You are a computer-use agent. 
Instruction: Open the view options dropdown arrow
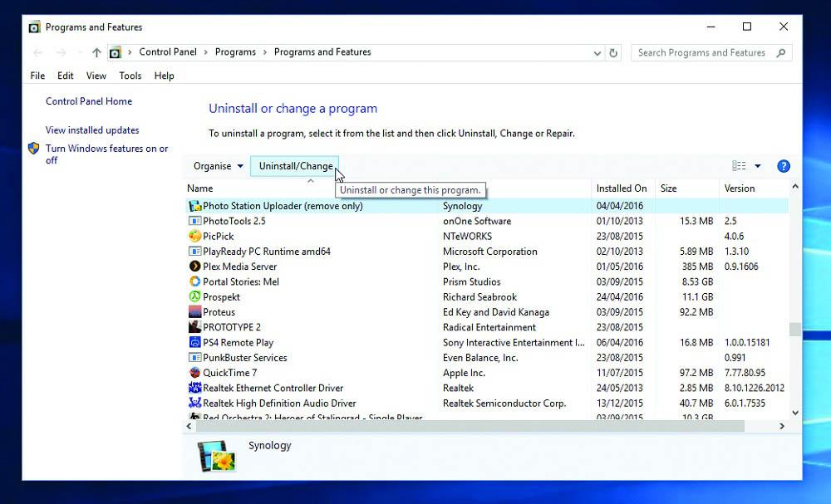(x=757, y=166)
